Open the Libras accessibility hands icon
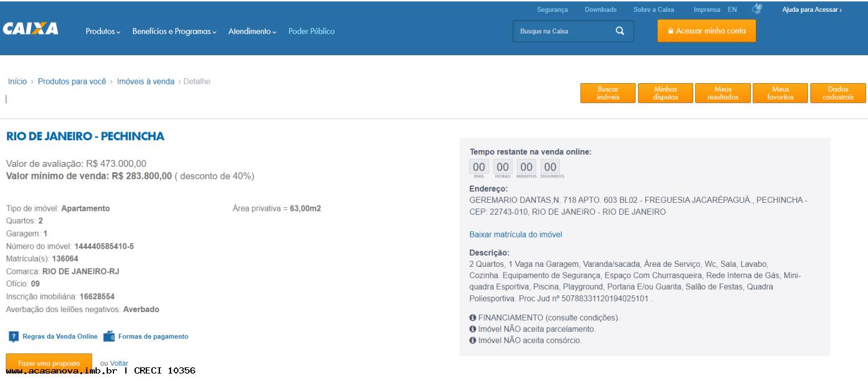The width and height of the screenshot is (868, 381). (x=757, y=9)
